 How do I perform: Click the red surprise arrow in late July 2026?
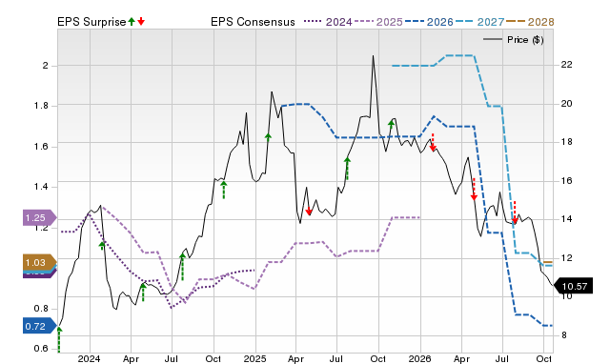515,212
